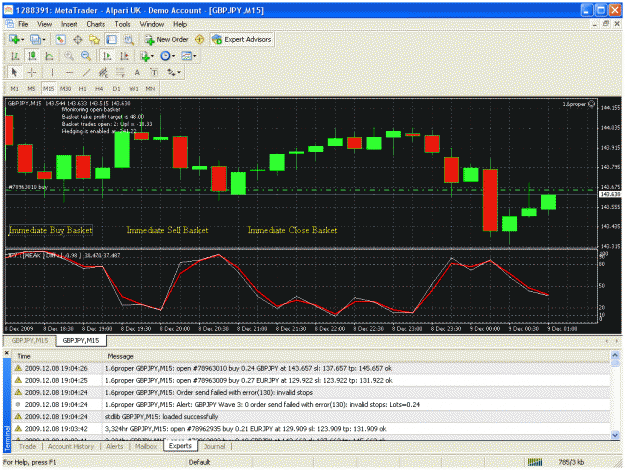Open the Window menu
Image resolution: width=625 pixels, height=470 pixels.
151,24
